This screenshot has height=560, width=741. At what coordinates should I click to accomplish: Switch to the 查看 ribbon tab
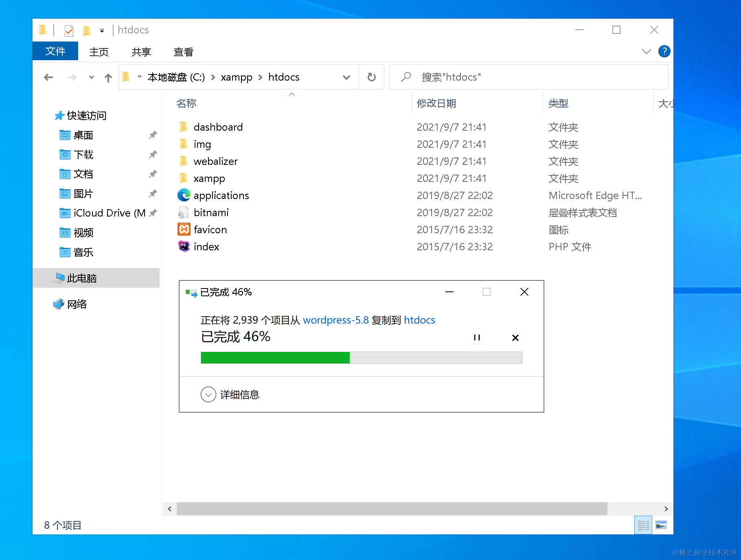183,52
